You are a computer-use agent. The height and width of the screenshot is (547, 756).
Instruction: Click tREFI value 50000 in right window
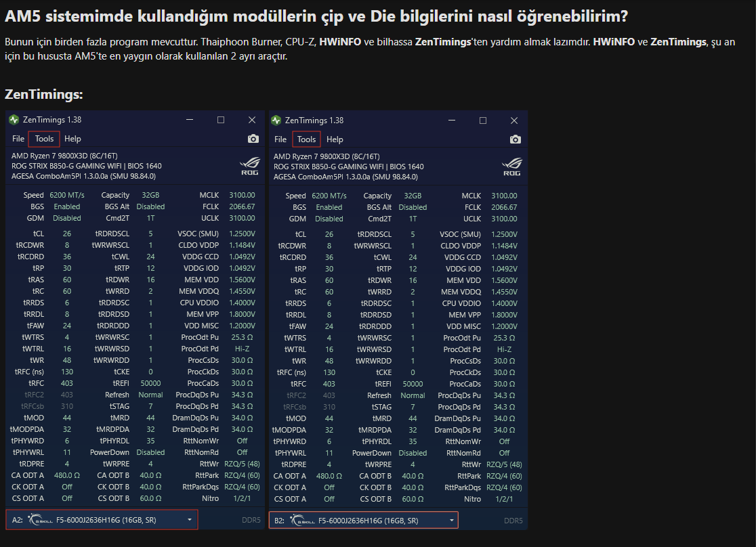point(413,384)
